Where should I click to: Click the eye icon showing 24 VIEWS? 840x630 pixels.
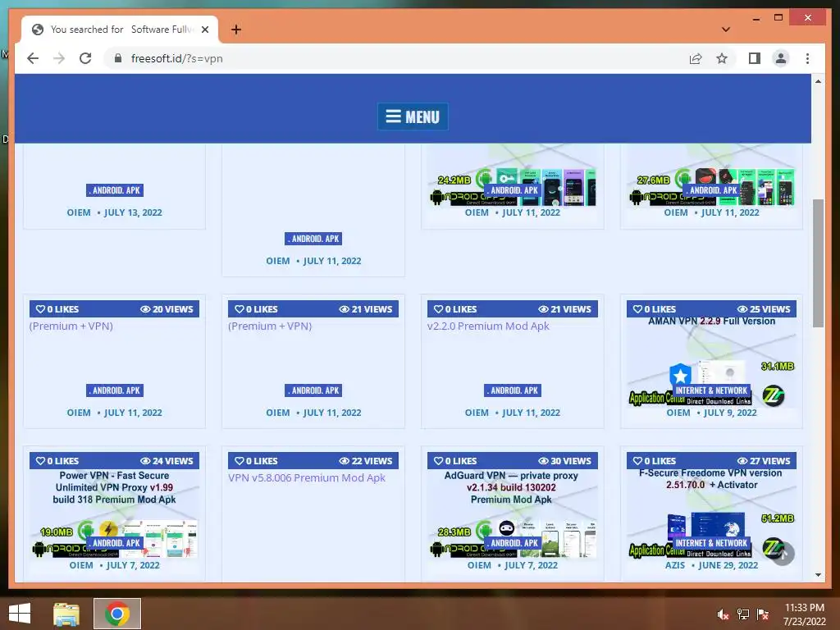click(145, 461)
